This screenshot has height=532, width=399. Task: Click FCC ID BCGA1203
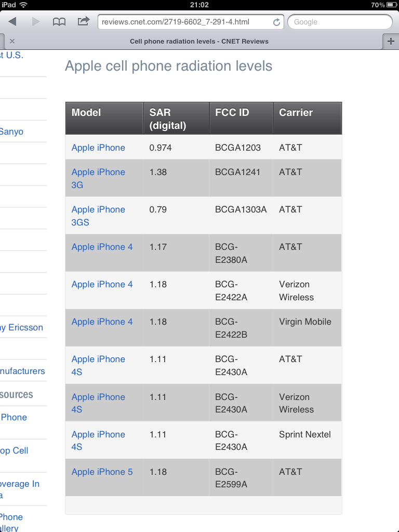(238, 148)
